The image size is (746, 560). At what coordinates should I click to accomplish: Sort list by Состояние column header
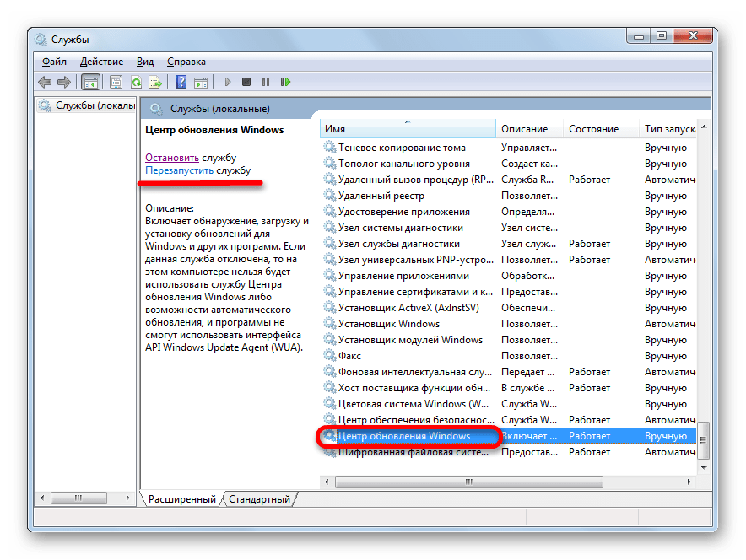pyautogui.click(x=593, y=129)
